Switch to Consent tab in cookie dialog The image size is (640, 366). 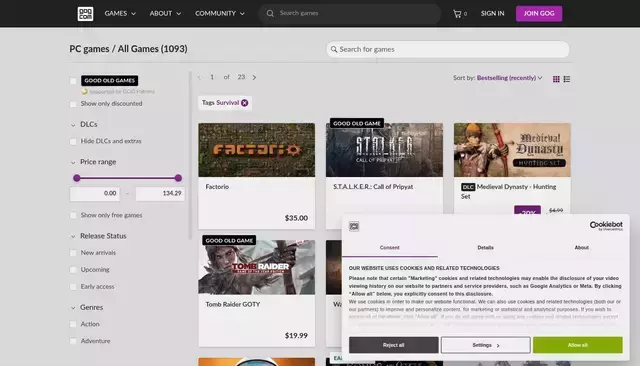point(389,248)
